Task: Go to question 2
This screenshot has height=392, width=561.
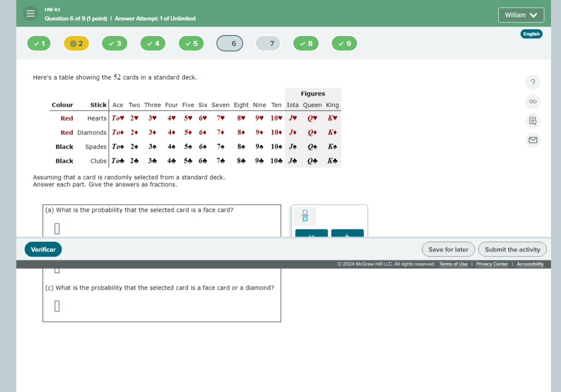Action: (76, 44)
